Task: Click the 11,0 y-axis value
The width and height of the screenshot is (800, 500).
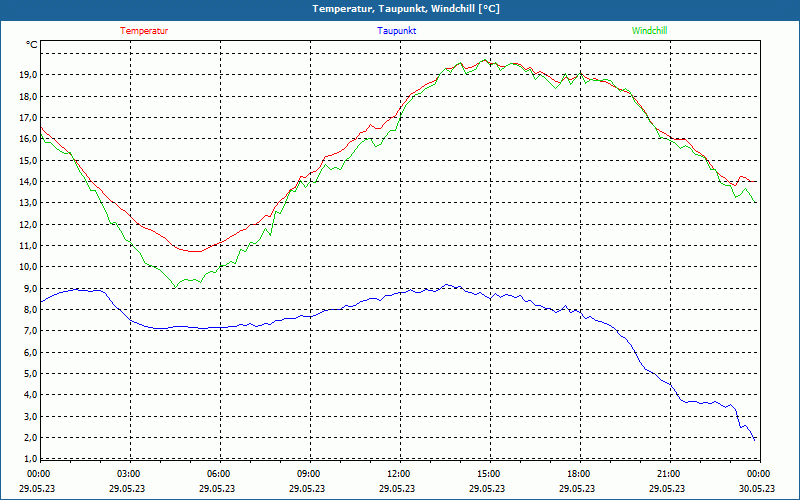Action: click(x=28, y=246)
